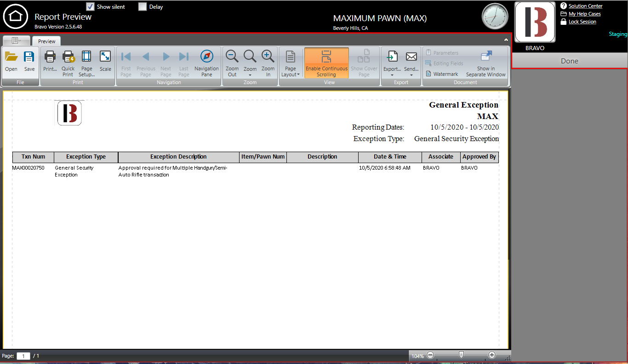Click plus button on zoom slider
This screenshot has height=364, width=628.
coord(492,355)
